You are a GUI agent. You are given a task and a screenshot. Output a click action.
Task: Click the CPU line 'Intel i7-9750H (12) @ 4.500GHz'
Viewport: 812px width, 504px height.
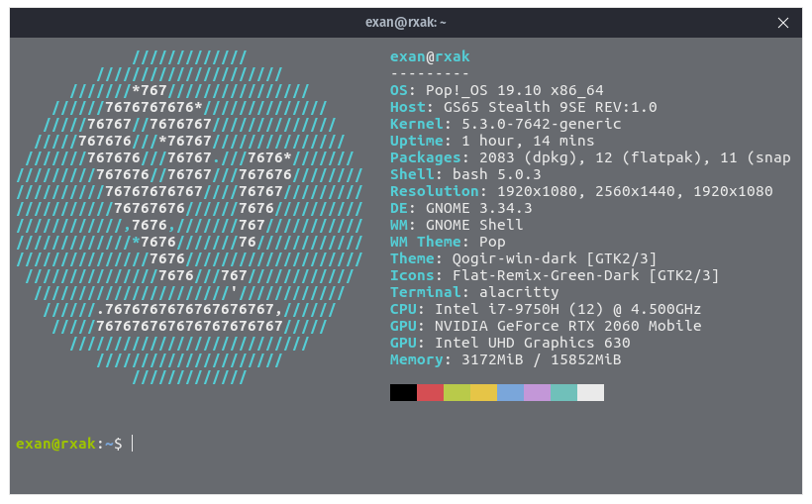[x=567, y=309]
